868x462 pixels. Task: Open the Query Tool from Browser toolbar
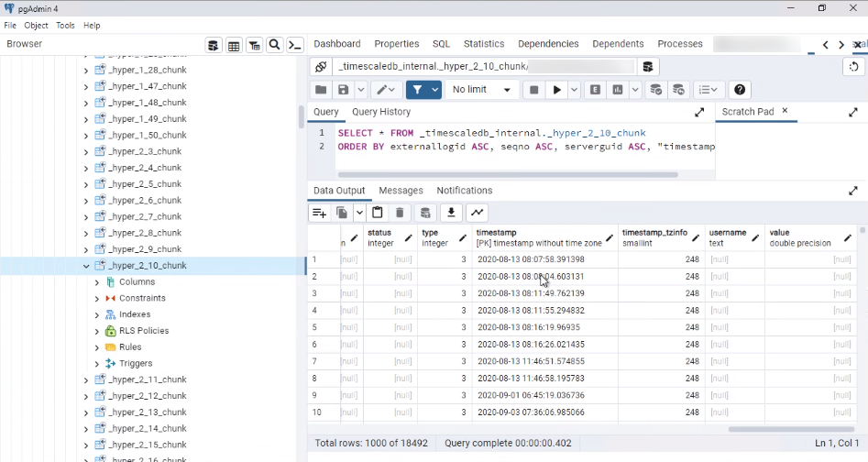click(214, 45)
